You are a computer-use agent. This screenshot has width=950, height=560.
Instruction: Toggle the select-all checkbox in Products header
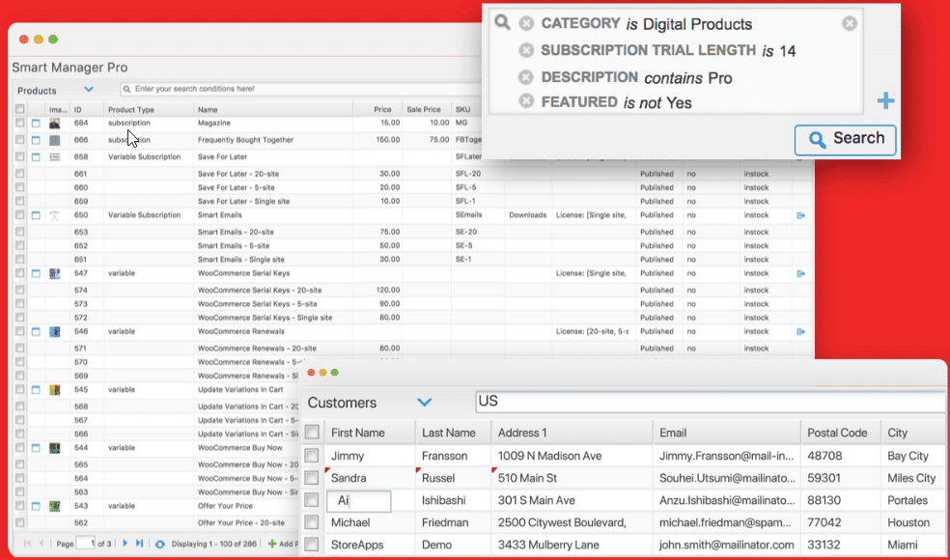point(20,108)
